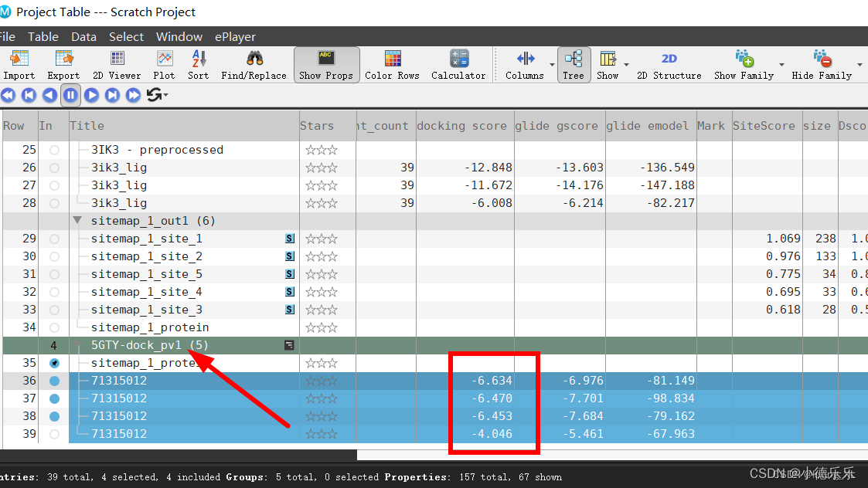Click group icon on 5GTY-dock_pv1 row
Viewport: 868px width, 488px height.
pos(289,345)
